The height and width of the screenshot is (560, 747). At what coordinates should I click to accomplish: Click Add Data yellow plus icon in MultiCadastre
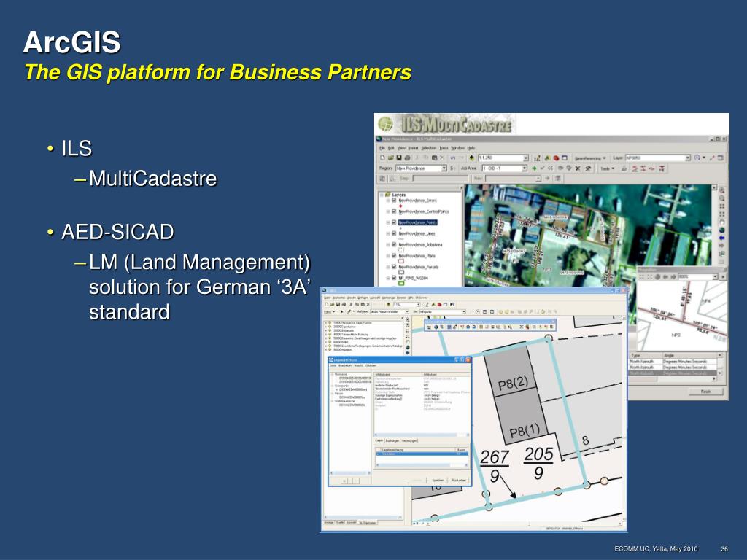click(472, 157)
